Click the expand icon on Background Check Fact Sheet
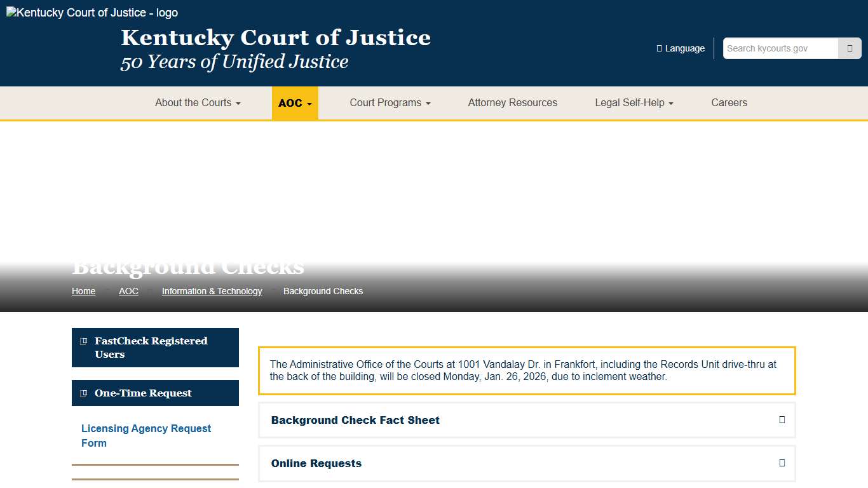This screenshot has width=868, height=488. coord(782,420)
